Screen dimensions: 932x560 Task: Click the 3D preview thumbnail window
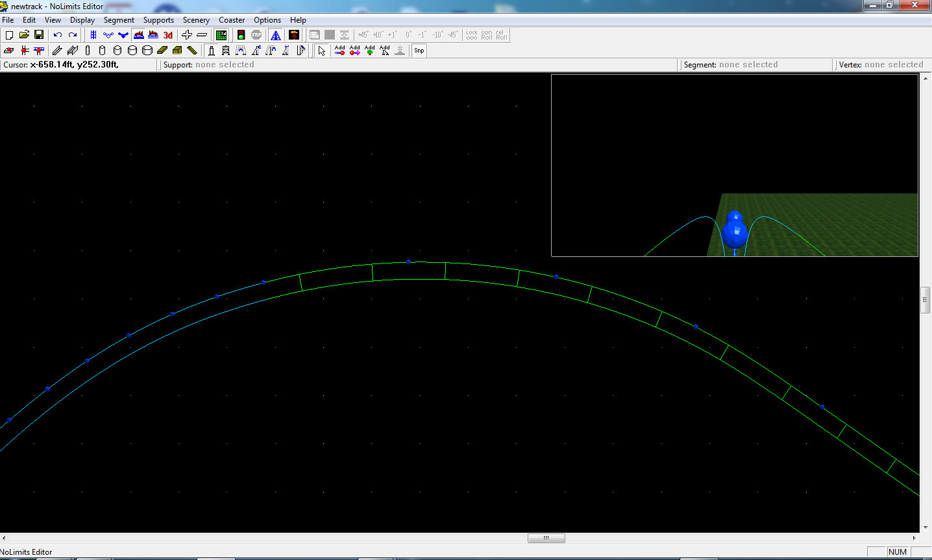click(x=735, y=165)
